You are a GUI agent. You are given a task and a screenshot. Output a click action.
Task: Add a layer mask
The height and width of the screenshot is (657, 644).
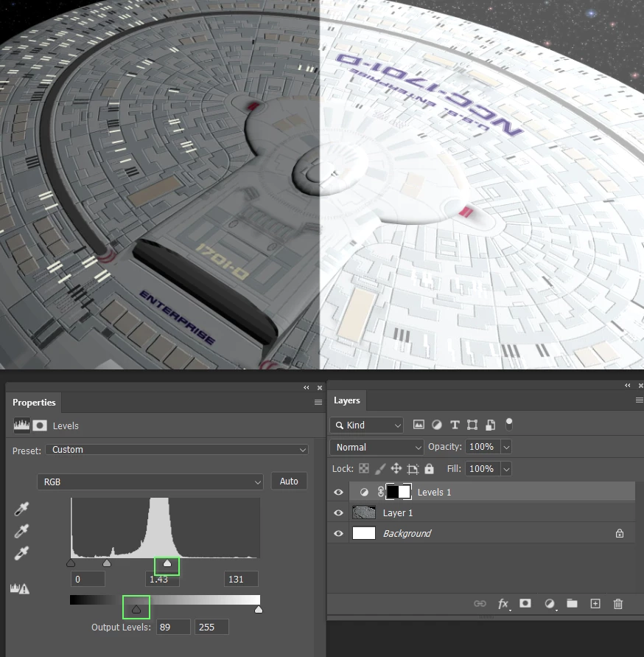[525, 603]
